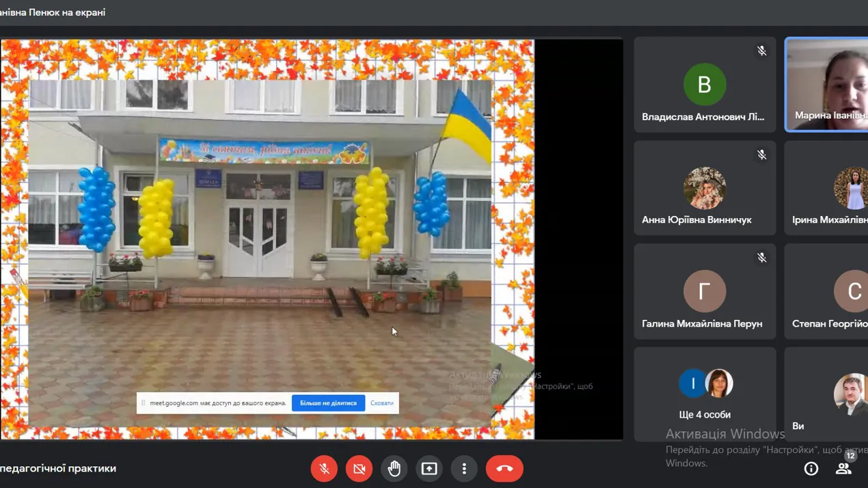Click "Більше не ділитися" to stop sharing
The height and width of the screenshot is (488, 868).
pyautogui.click(x=328, y=403)
